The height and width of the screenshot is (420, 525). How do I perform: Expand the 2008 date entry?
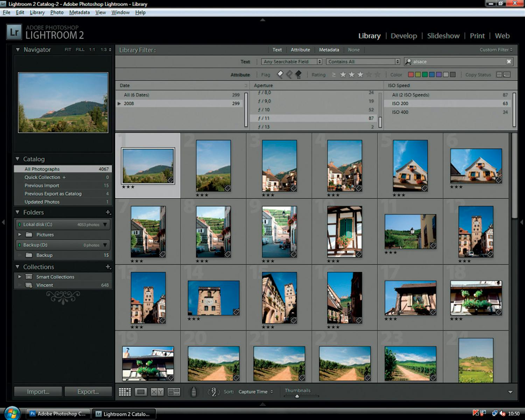click(x=119, y=104)
